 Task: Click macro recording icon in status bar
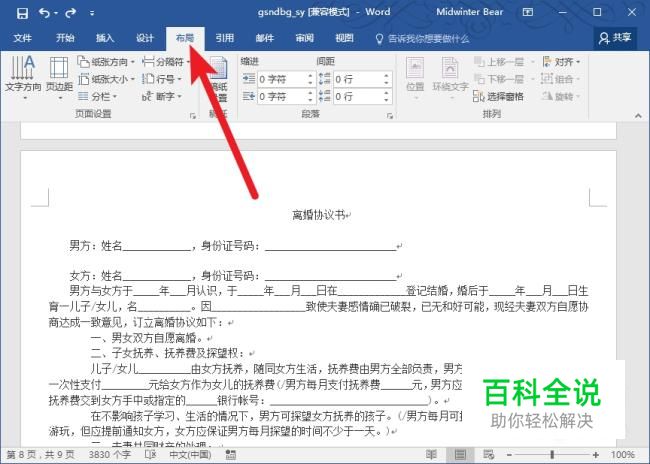click(231, 455)
